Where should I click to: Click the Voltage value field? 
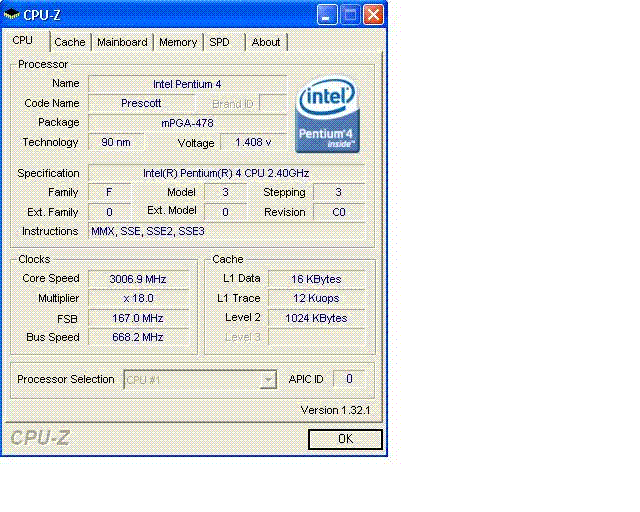pyautogui.click(x=253, y=142)
